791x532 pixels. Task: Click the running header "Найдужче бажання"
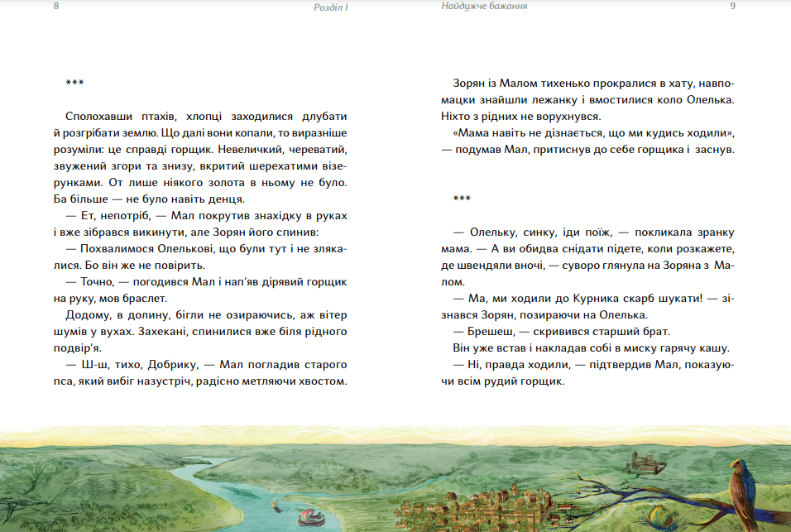[484, 6]
